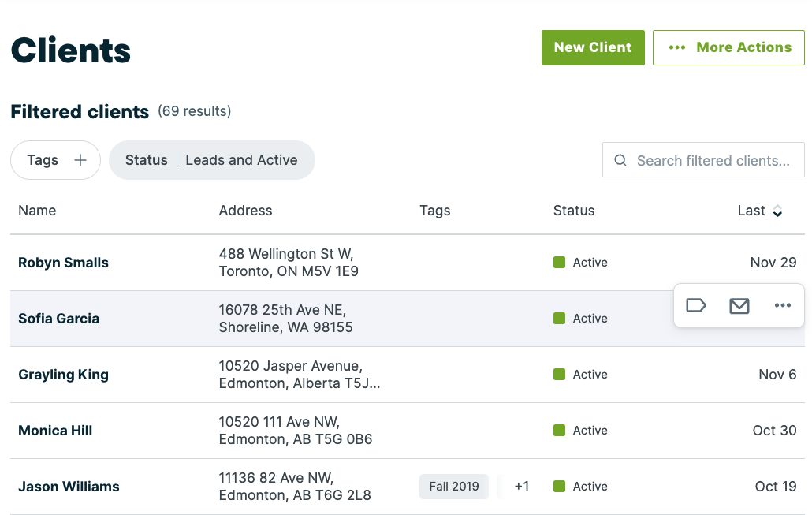Click the green Active status square for Robyn Smalls

pos(560,263)
